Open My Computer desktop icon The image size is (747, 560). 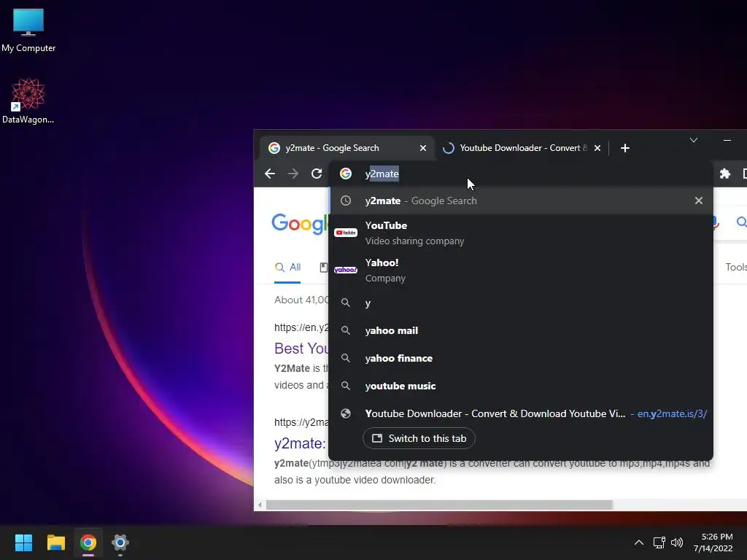[x=28, y=30]
